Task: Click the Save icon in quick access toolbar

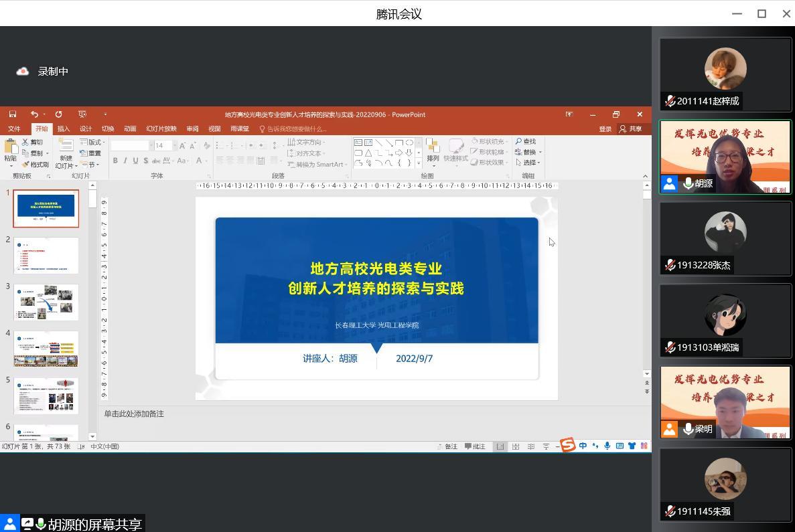Action: pos(13,114)
